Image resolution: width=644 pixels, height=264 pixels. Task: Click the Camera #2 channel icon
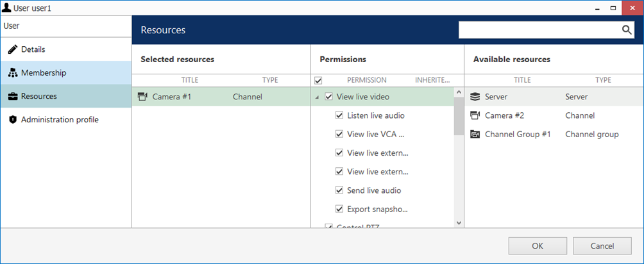475,116
